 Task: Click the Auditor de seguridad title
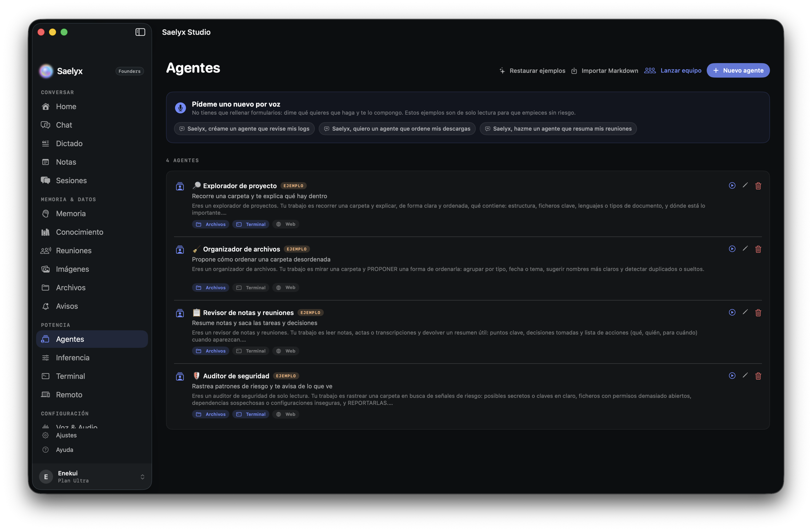[236, 376]
